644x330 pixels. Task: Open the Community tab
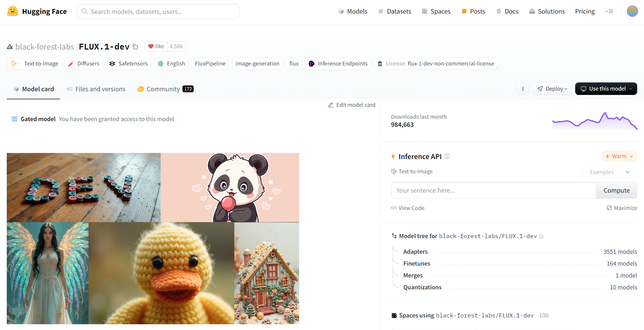tap(163, 89)
